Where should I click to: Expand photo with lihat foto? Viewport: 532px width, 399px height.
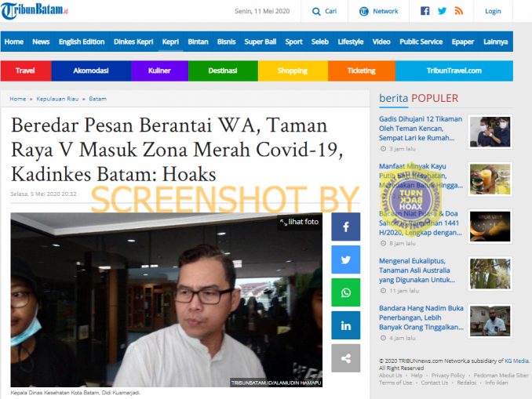(x=299, y=222)
